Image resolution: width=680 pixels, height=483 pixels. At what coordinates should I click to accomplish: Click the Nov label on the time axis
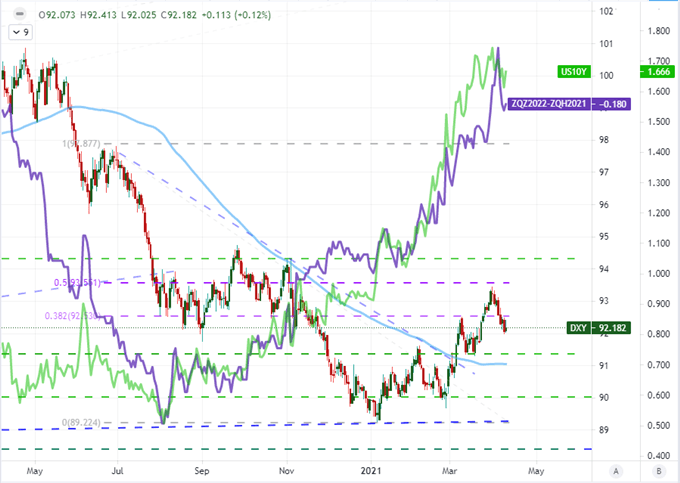pos(286,471)
